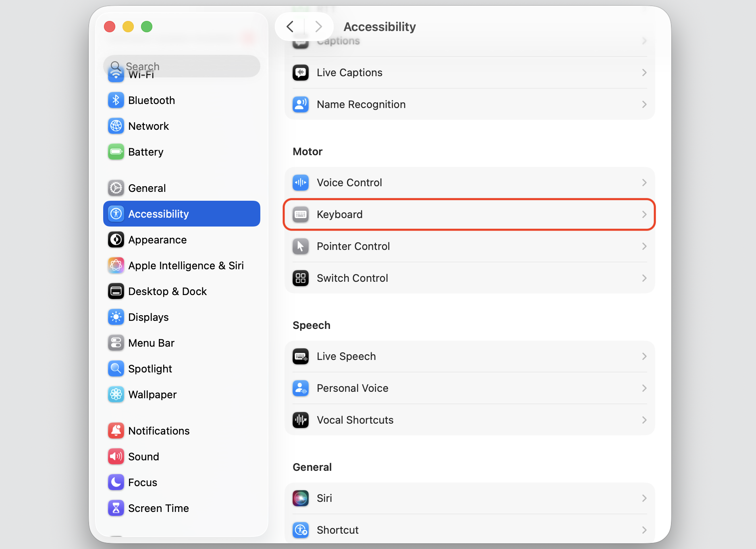Select Displays in the sidebar

tap(182, 317)
